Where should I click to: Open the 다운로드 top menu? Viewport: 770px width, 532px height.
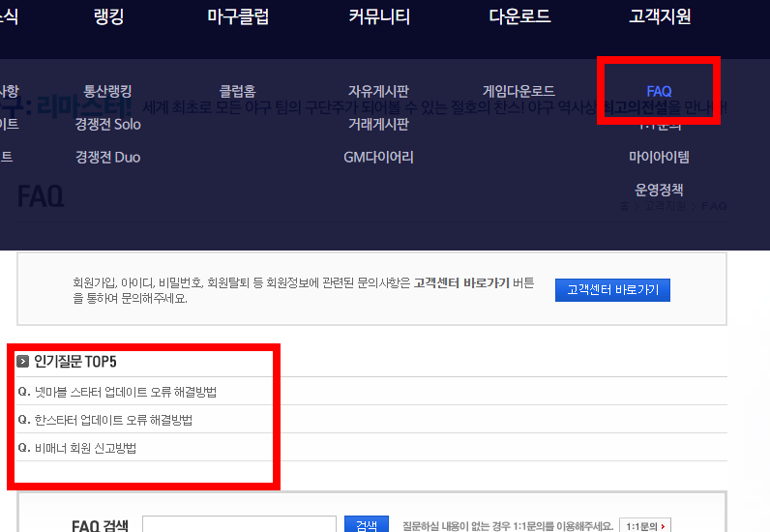(x=519, y=16)
